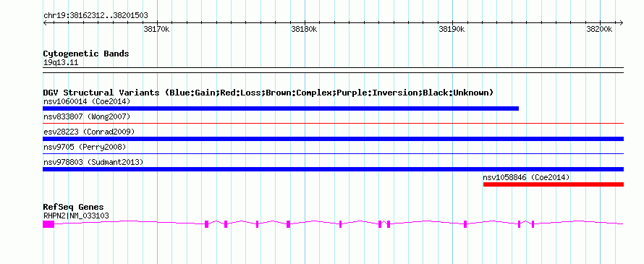Select the 19q13.11 band label
Image resolution: width=644 pixels, height=264 pixels.
(61, 63)
